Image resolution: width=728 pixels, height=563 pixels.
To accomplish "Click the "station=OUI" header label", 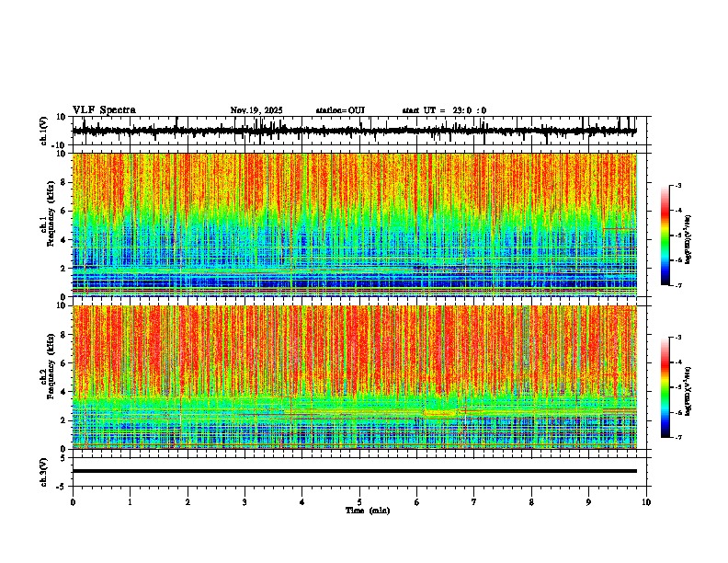I will coord(340,110).
